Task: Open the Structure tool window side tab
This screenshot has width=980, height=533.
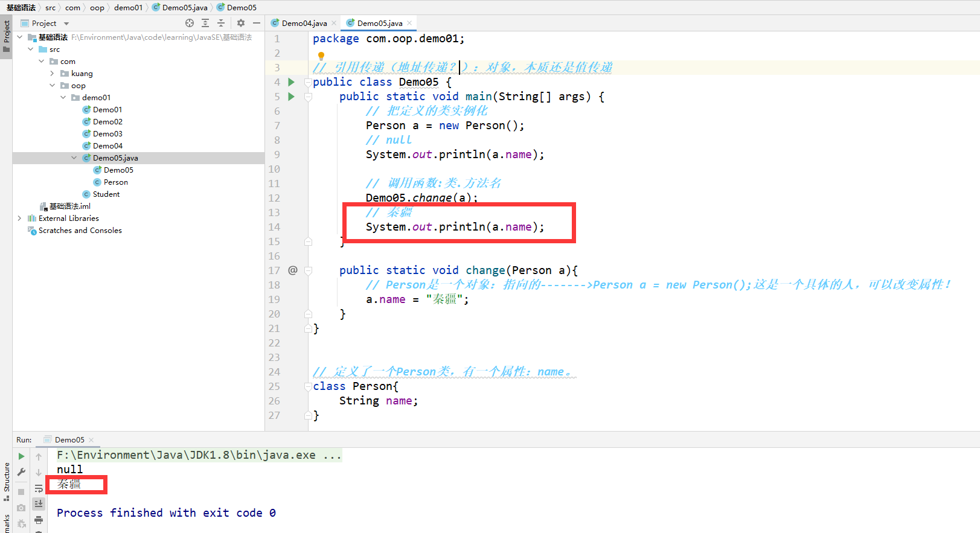Action: 6,481
